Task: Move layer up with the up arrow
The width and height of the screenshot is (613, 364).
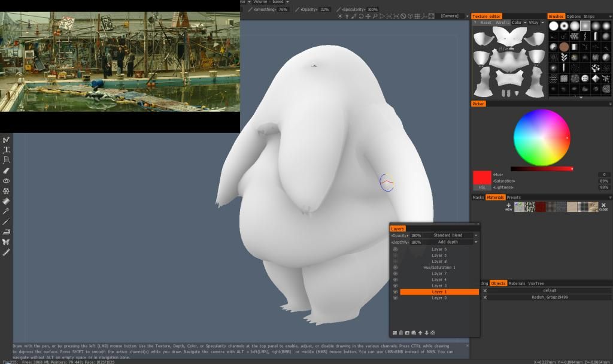Action: pyautogui.click(x=420, y=333)
